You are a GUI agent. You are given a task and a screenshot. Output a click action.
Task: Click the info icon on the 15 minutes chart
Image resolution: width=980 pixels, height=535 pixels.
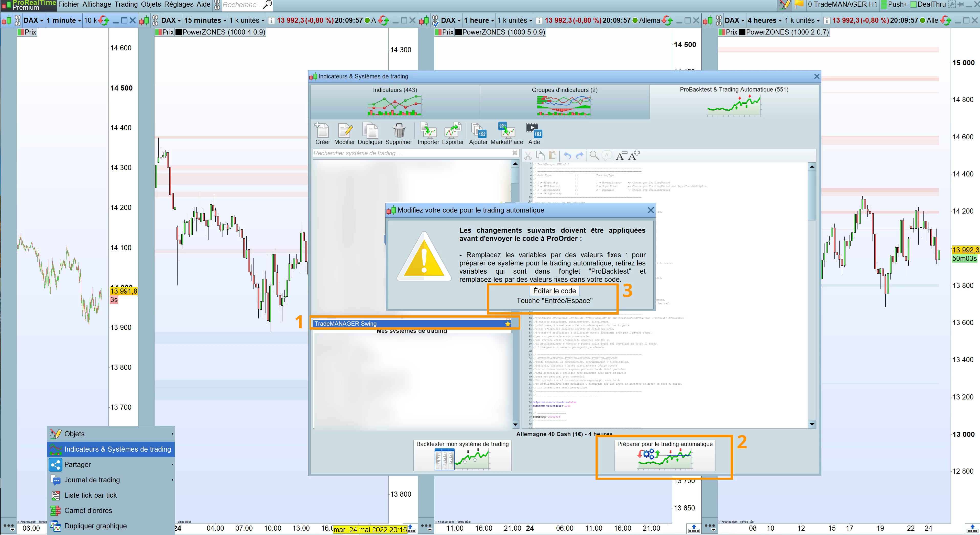(271, 20)
